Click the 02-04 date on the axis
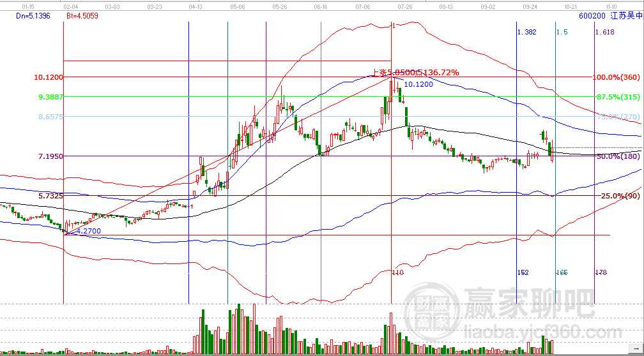644x356 pixels. click(x=72, y=6)
